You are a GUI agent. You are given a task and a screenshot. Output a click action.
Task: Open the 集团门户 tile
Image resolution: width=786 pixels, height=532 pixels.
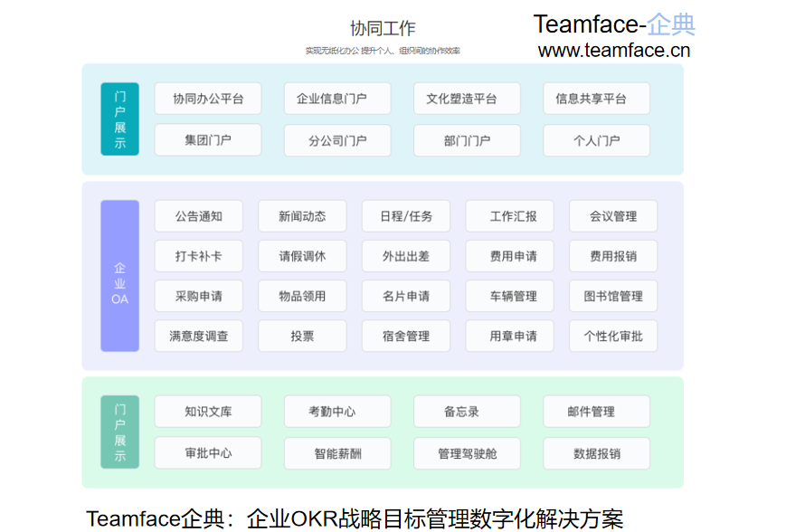click(208, 140)
